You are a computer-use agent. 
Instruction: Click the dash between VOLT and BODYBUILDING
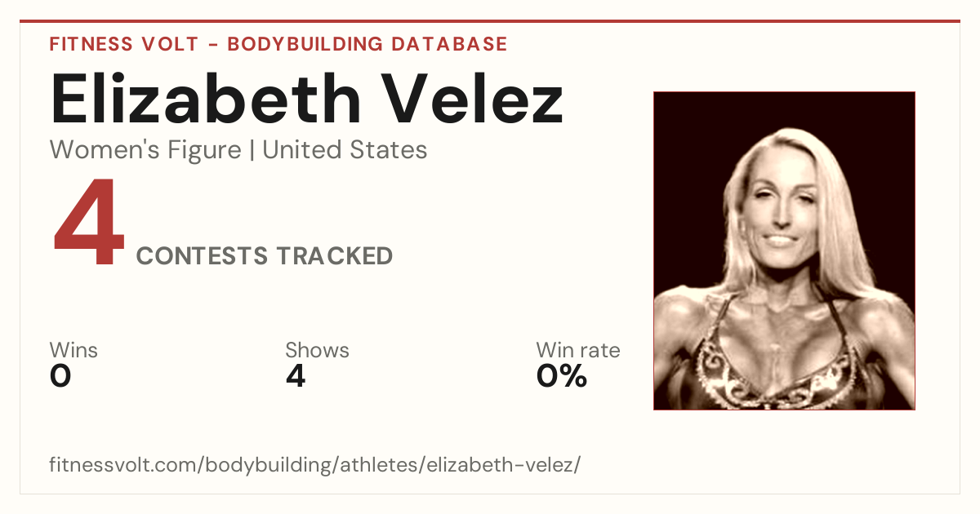coord(213,45)
